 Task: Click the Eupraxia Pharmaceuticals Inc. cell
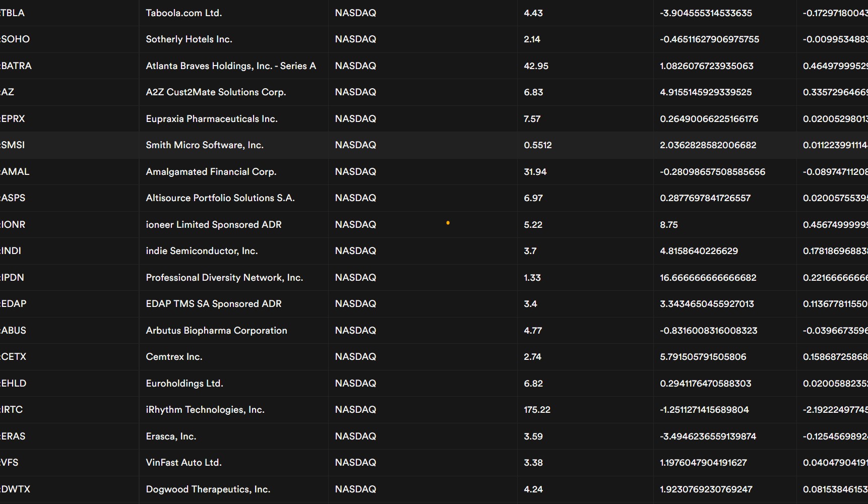coord(212,119)
